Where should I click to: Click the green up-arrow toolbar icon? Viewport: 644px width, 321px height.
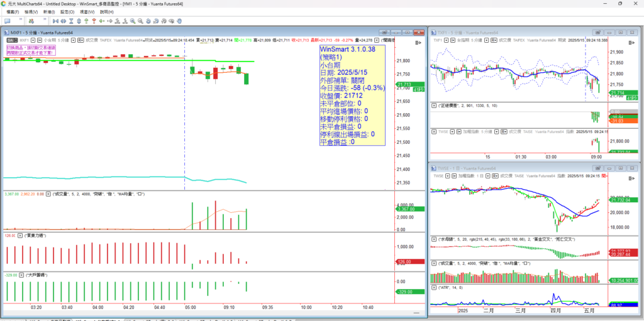(86, 21)
